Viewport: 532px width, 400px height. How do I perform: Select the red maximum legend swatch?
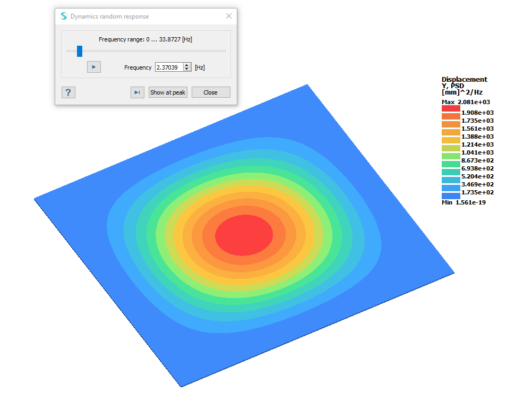pos(451,108)
